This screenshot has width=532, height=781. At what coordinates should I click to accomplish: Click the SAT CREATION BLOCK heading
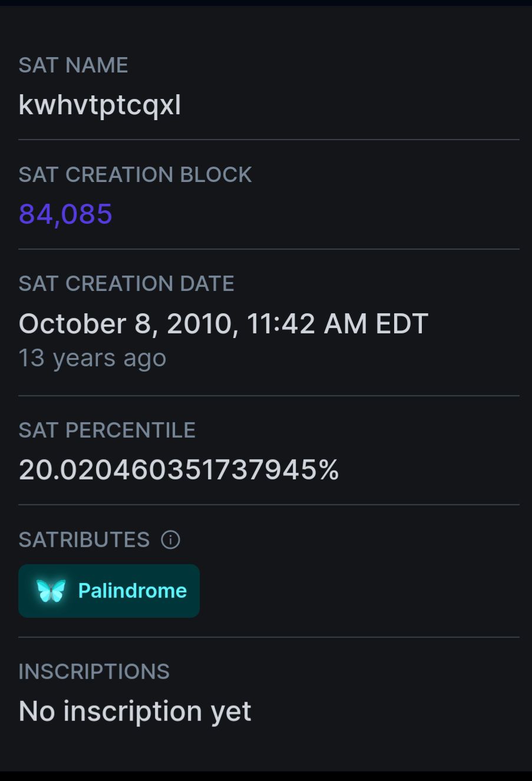coord(135,175)
